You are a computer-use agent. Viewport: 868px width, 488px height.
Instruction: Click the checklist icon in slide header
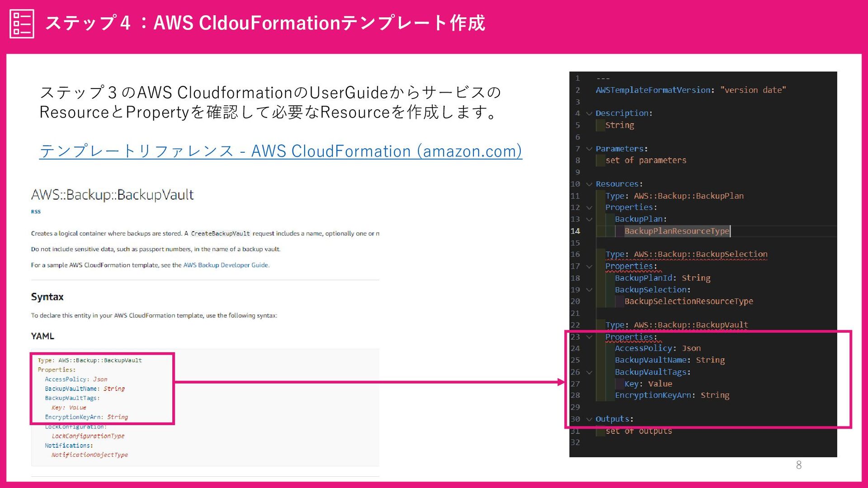tap(22, 23)
